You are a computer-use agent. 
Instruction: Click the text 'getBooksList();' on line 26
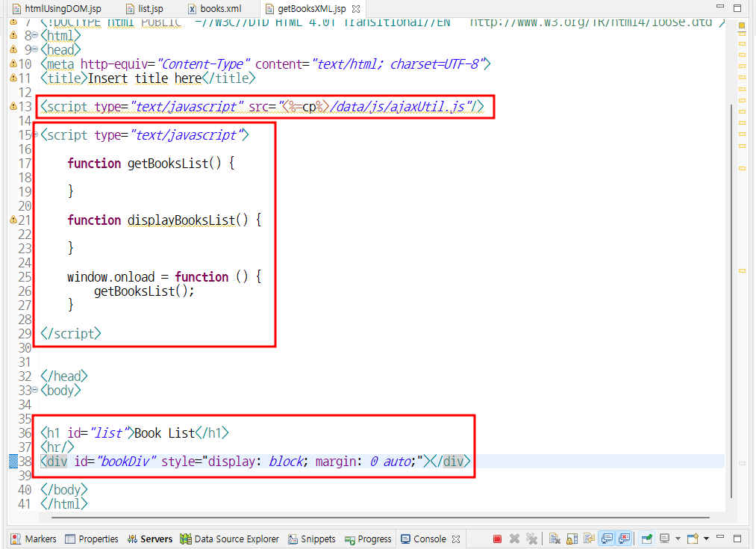pos(144,291)
